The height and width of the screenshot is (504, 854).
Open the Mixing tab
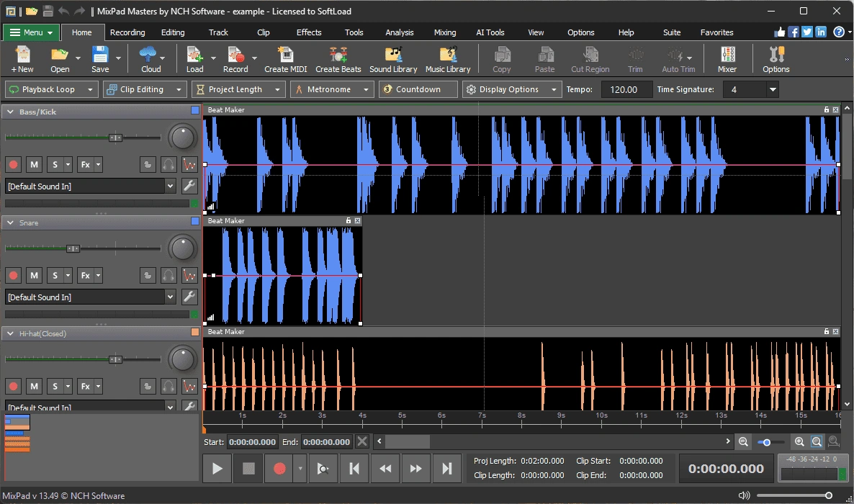[x=445, y=32]
